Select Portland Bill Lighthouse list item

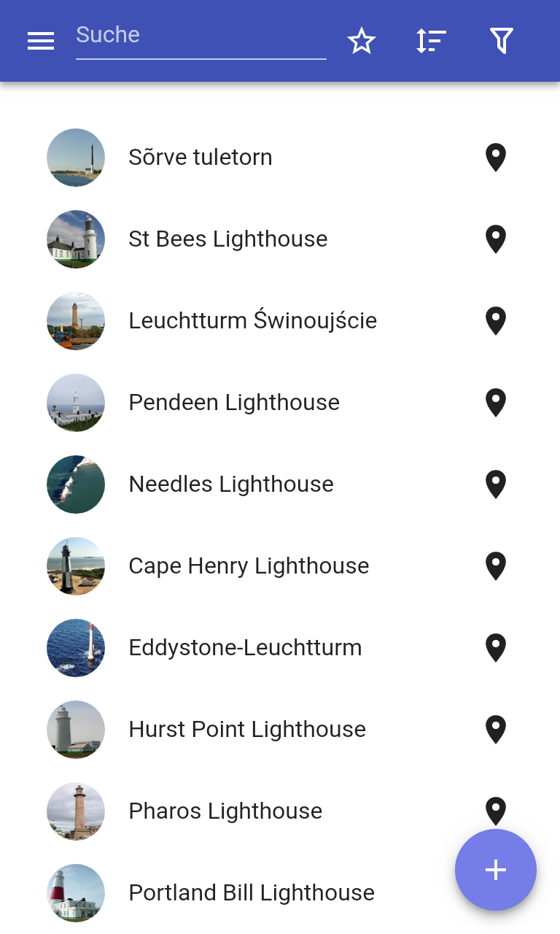click(280, 893)
